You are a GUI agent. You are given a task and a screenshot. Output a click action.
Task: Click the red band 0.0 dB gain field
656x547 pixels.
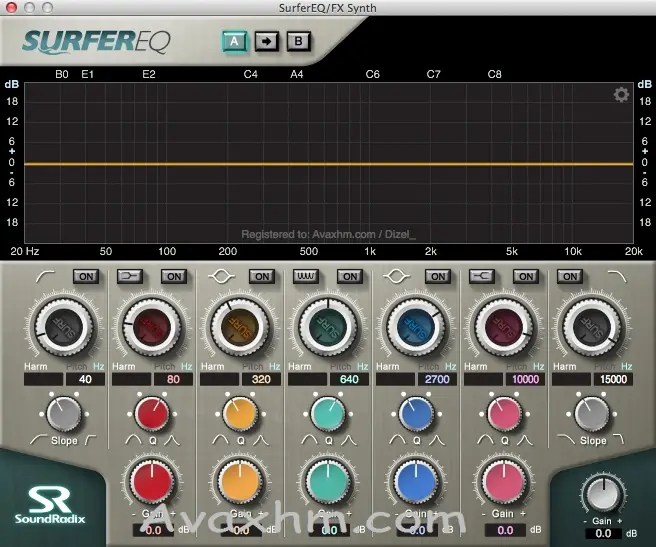pos(153,530)
